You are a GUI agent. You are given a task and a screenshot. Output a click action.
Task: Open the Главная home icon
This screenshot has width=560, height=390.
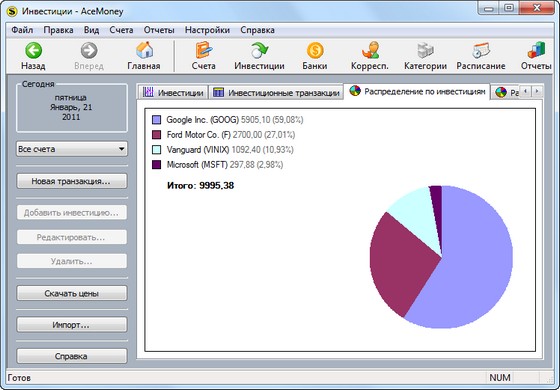point(144,50)
